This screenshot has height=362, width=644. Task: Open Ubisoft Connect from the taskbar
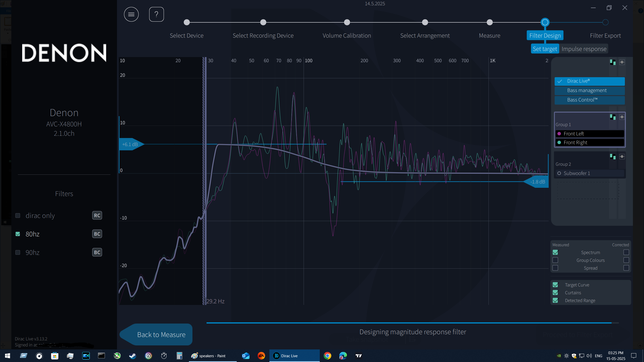pos(148,356)
